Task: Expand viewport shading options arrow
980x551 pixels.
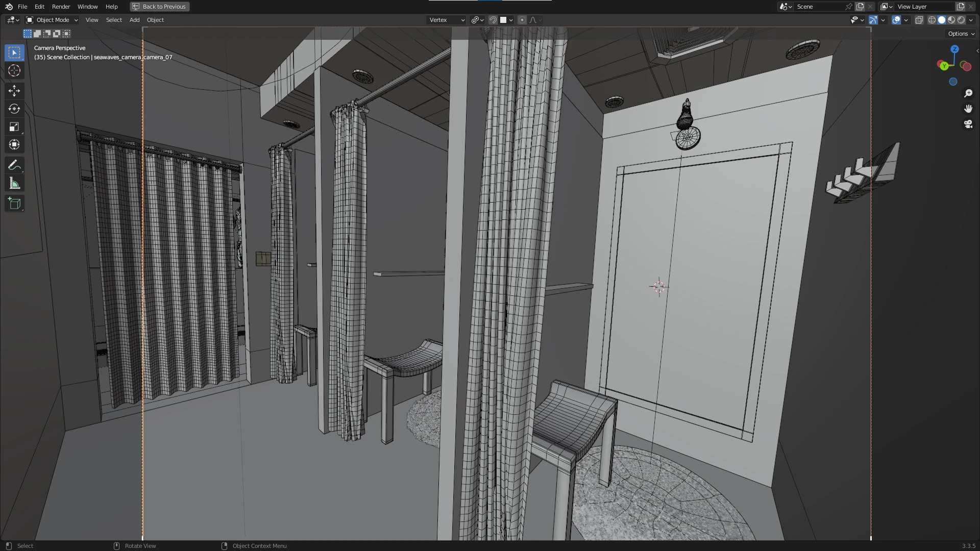Action: pyautogui.click(x=971, y=20)
